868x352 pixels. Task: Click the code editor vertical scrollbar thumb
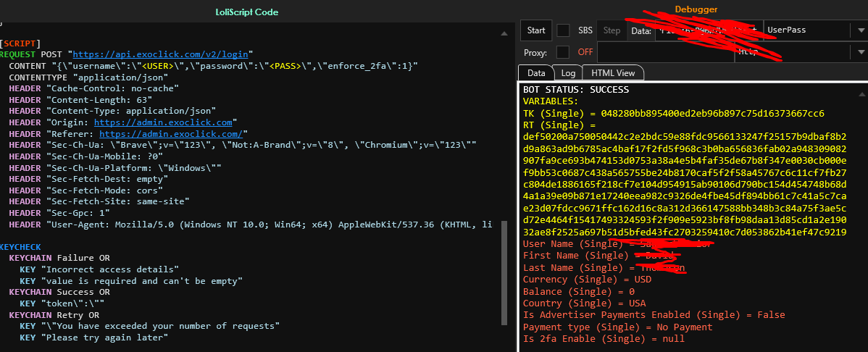pyautogui.click(x=504, y=273)
